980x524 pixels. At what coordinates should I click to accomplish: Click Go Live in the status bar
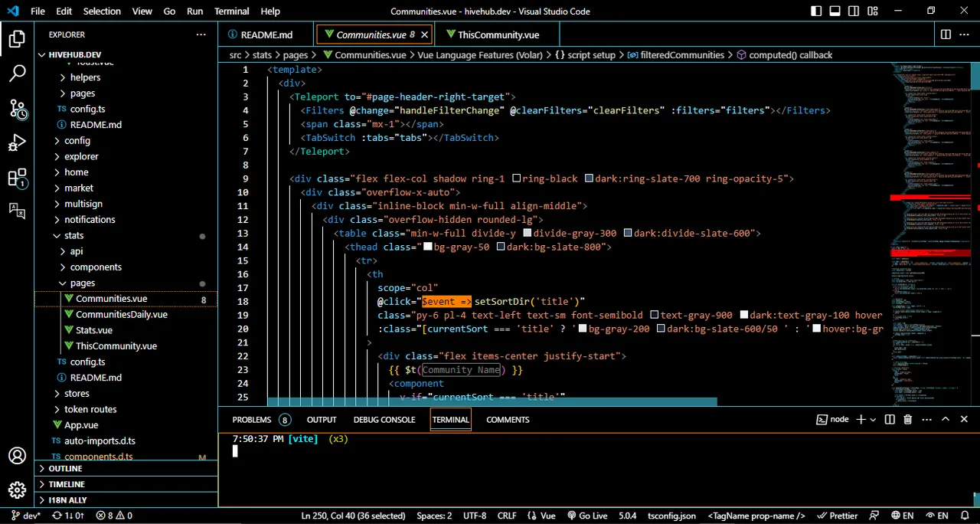(586, 516)
